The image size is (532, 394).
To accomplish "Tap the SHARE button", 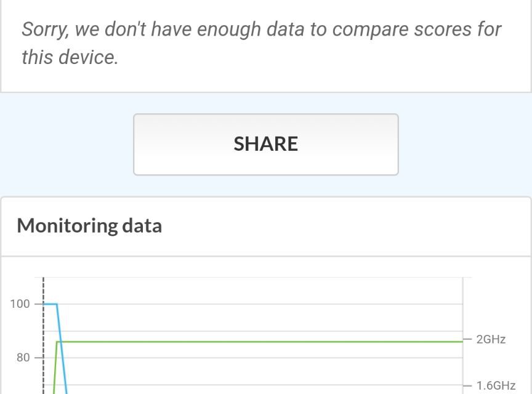I will coord(266,144).
